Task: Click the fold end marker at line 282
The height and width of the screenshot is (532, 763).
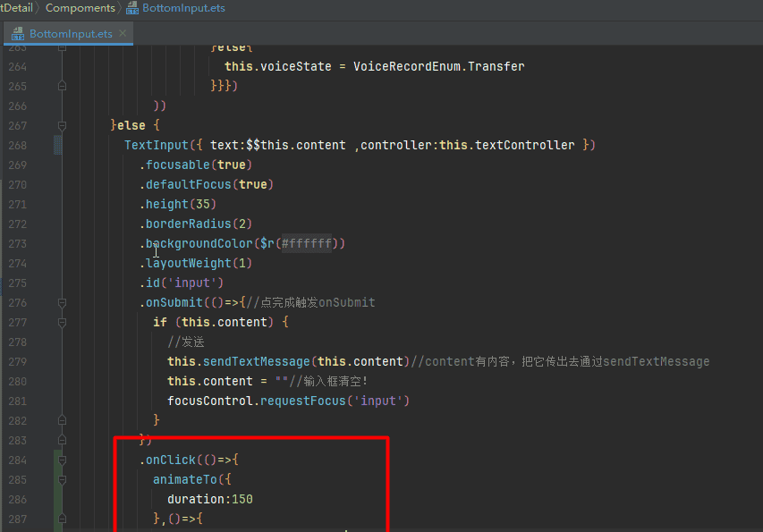Action: pyautogui.click(x=63, y=420)
